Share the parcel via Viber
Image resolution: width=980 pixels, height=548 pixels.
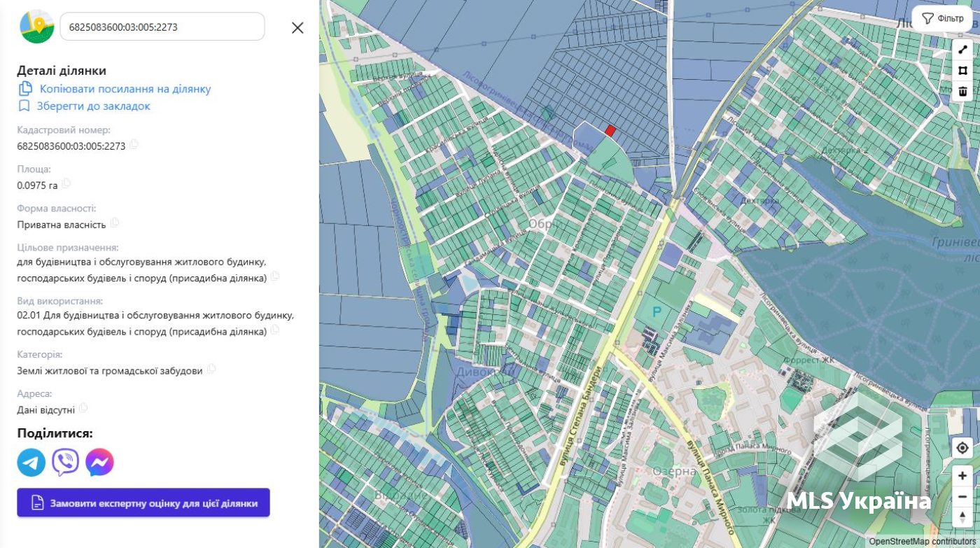tap(66, 463)
